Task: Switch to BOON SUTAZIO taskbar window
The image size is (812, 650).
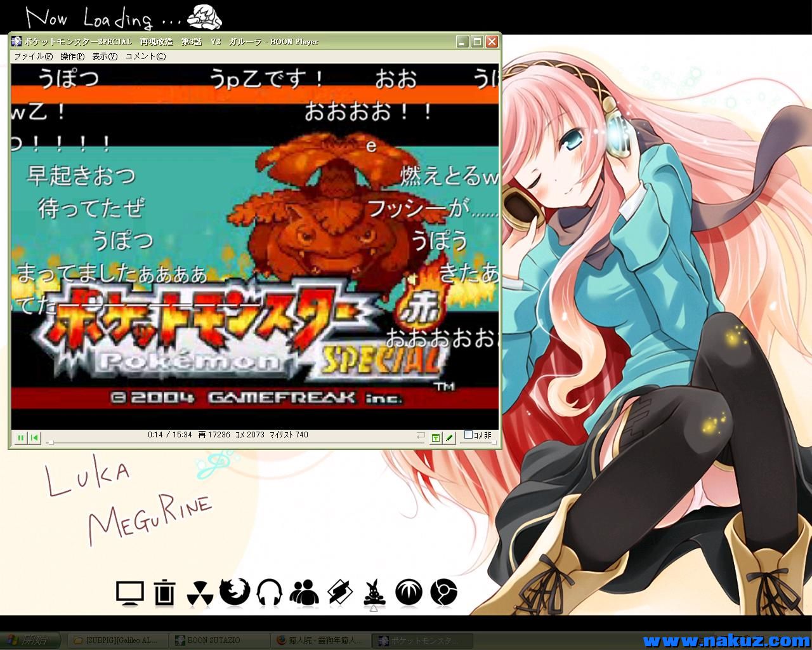Action: click(x=219, y=640)
